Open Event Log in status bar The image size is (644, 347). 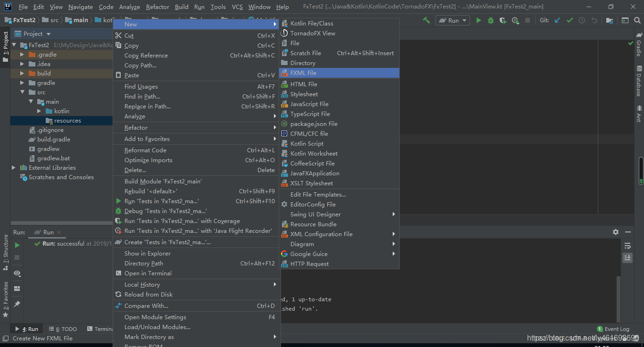pyautogui.click(x=613, y=329)
